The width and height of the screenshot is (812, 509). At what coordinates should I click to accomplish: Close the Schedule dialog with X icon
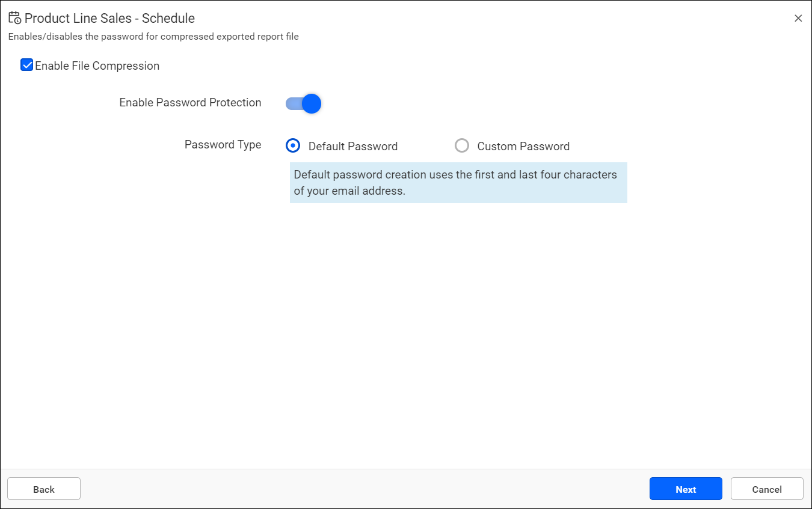(798, 18)
